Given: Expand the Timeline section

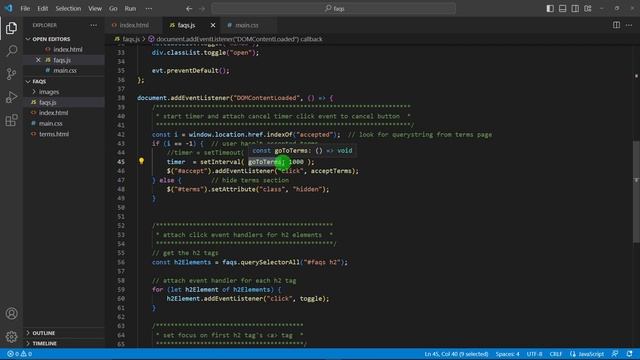Looking at the screenshot, I should (x=44, y=344).
